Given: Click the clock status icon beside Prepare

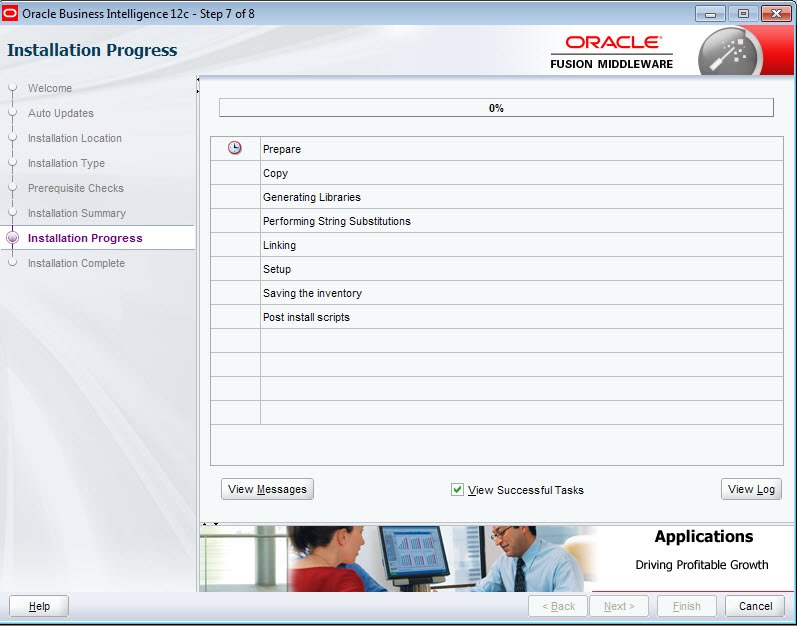Looking at the screenshot, I should click(x=234, y=148).
